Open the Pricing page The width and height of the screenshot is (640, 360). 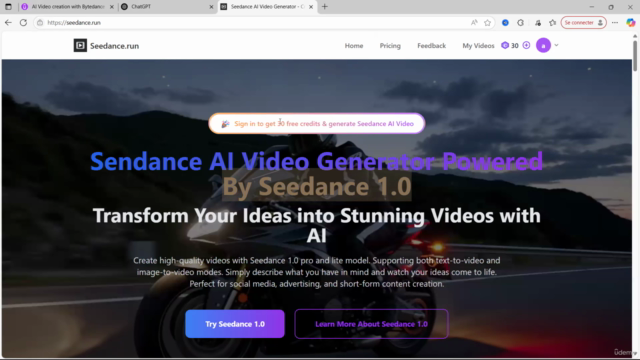390,46
